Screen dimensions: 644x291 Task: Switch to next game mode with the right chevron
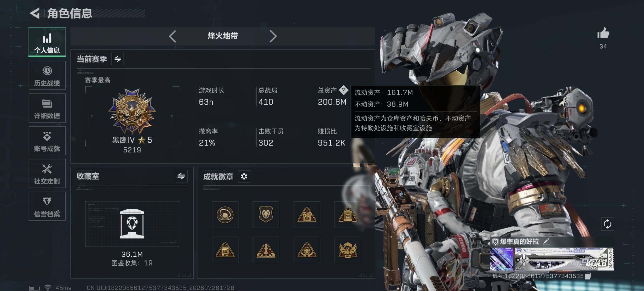(x=273, y=36)
